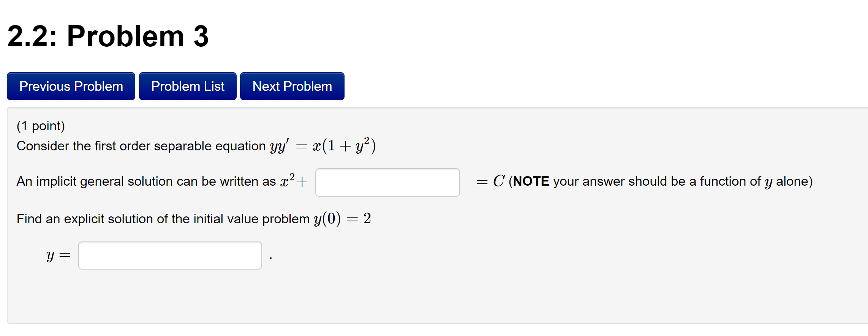Viewport: 868px width, 336px height.
Task: Click inside the implicit solution answer field
Action: point(387,182)
